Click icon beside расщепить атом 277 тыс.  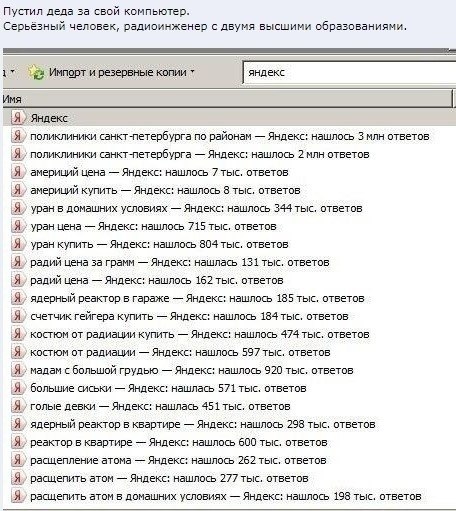[x=18, y=478]
